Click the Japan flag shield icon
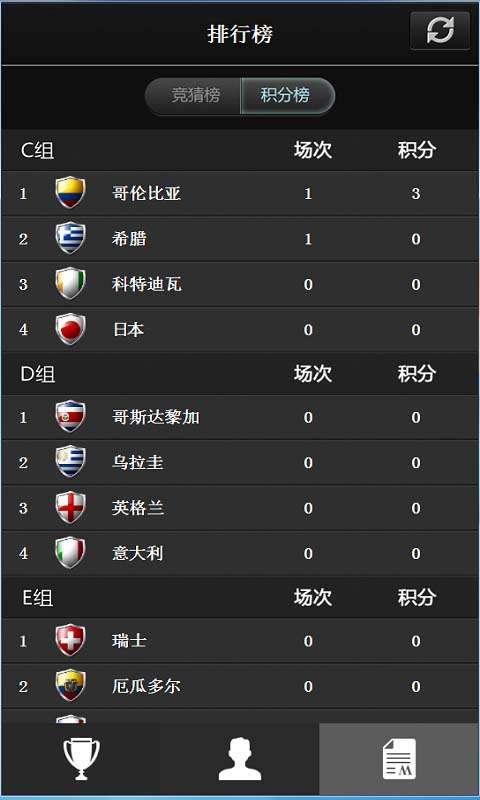The height and width of the screenshot is (800, 480). pyautogui.click(x=70, y=329)
